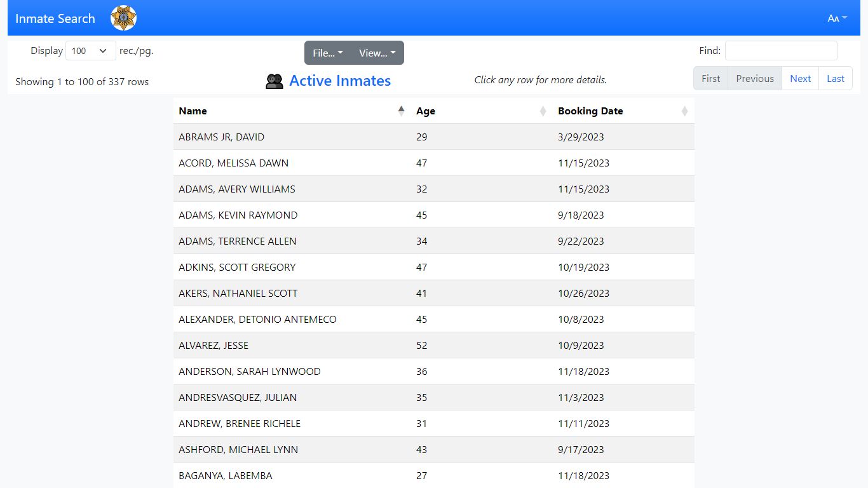Open ADAMS, TERRENCE ALLEN record
The height and width of the screenshot is (488, 868).
pos(434,241)
